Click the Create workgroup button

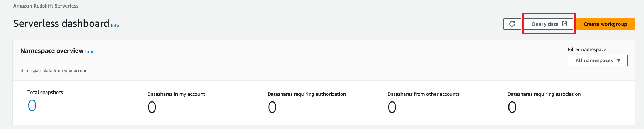(605, 24)
